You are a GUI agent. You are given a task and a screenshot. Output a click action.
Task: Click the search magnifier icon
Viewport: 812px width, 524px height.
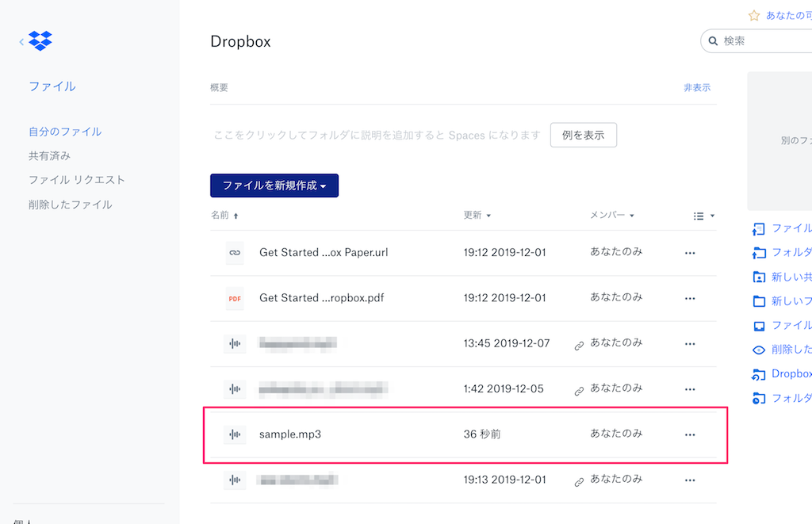tap(713, 41)
